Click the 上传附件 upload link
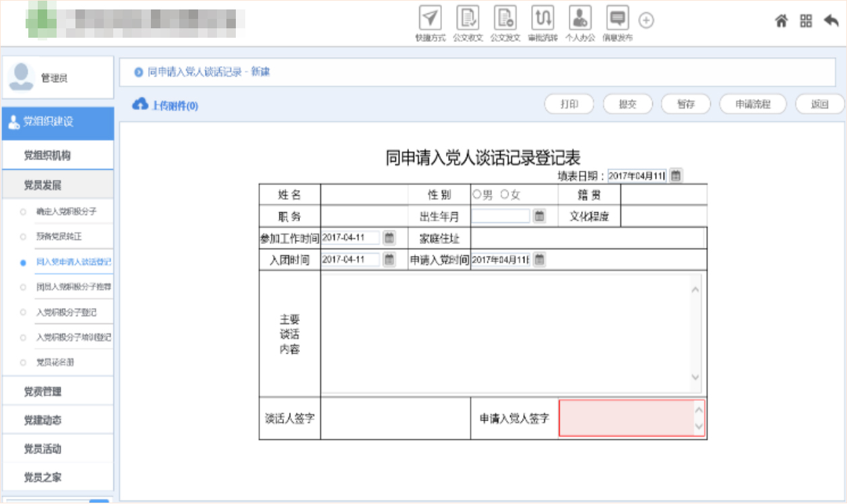This screenshot has height=504, width=847. tap(166, 106)
